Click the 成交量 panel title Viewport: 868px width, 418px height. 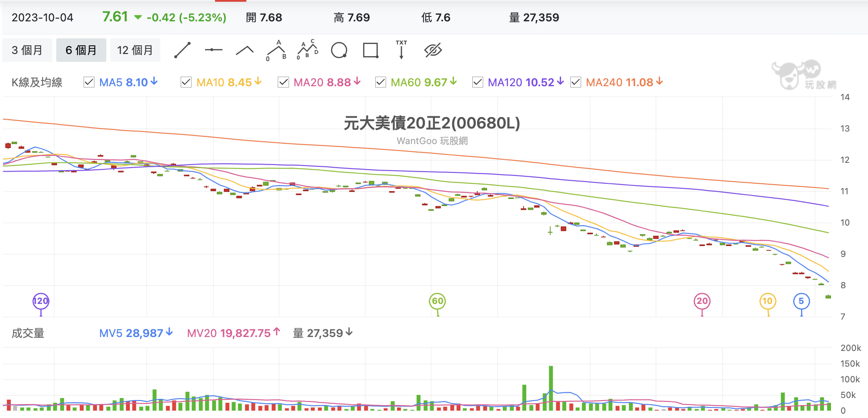[28, 334]
